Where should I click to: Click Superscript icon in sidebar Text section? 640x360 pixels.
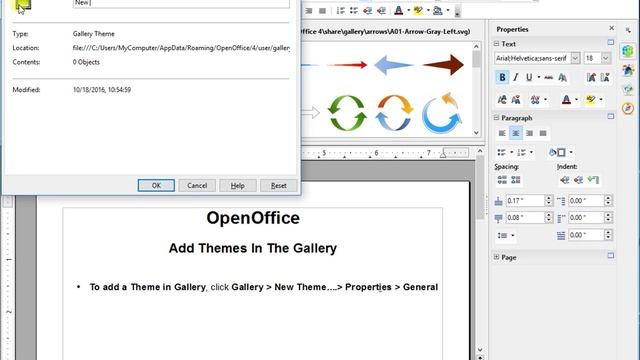tap(502, 99)
